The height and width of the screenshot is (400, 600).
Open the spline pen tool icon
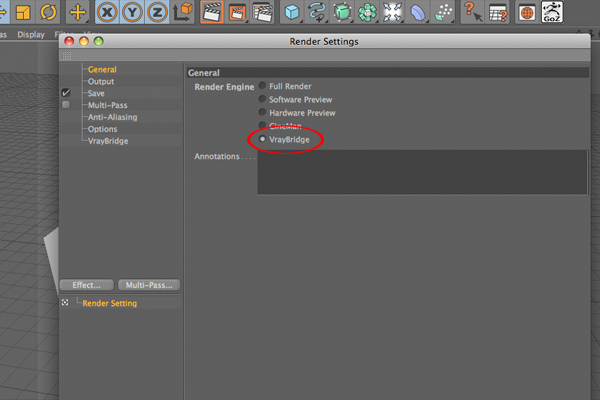coord(317,12)
